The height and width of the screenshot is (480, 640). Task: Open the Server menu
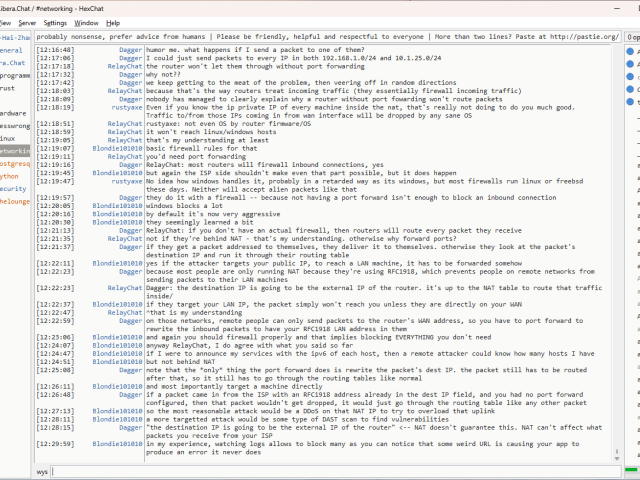(x=26, y=22)
